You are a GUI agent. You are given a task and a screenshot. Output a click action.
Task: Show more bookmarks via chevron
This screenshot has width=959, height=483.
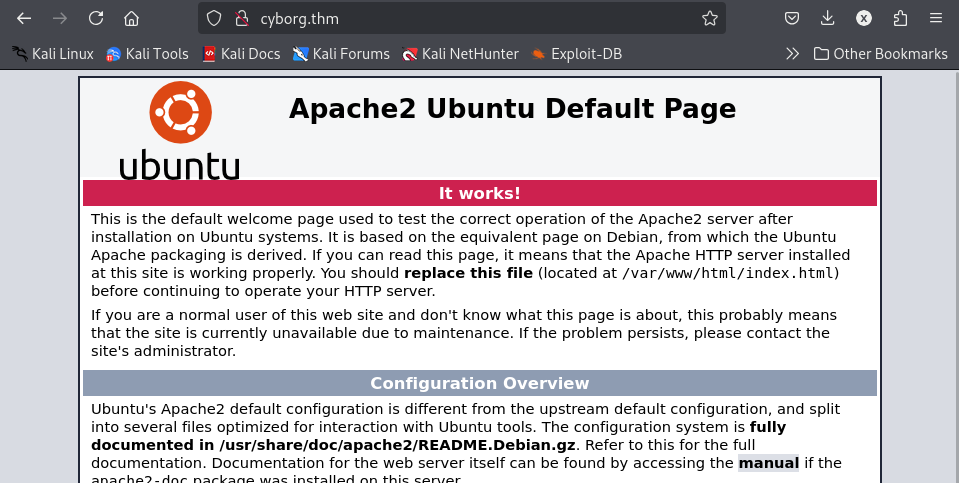(793, 54)
